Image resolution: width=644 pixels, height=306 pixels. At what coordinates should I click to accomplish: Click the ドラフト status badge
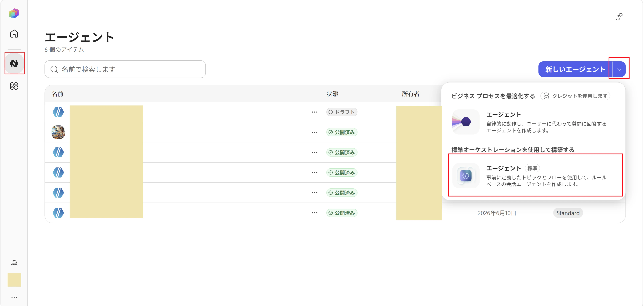pos(341,112)
